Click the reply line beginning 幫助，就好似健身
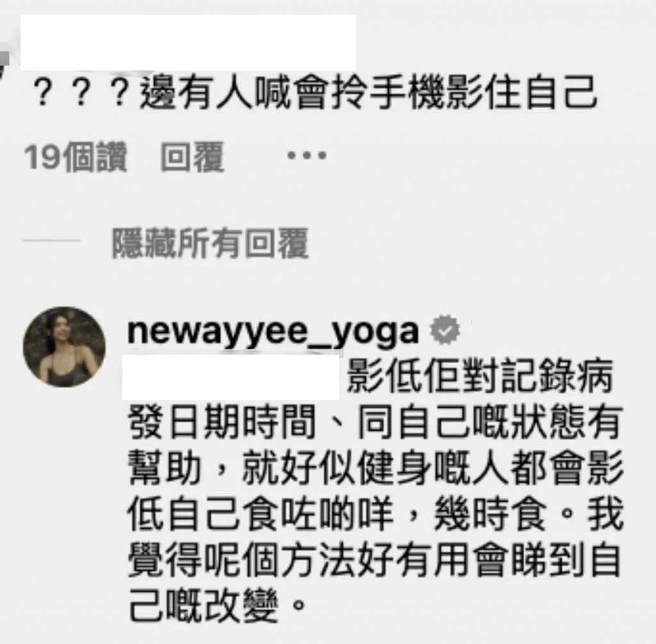The width and height of the screenshot is (656, 644). coord(376,469)
